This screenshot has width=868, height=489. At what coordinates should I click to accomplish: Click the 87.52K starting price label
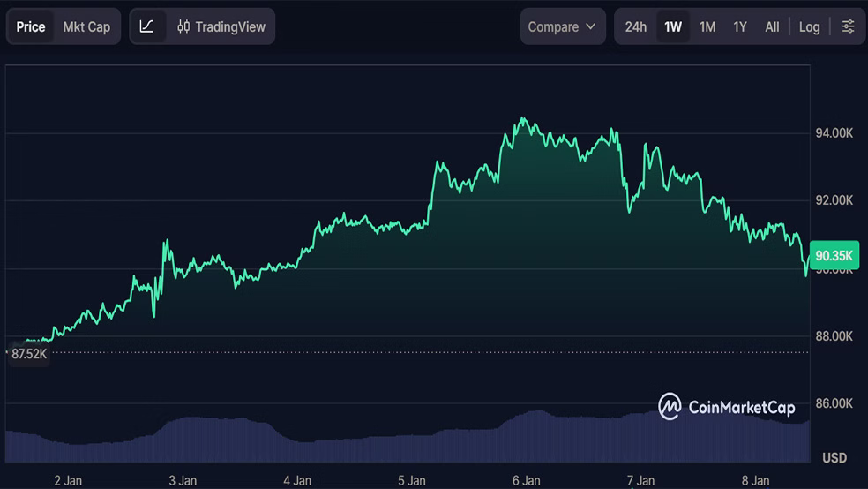coord(29,353)
